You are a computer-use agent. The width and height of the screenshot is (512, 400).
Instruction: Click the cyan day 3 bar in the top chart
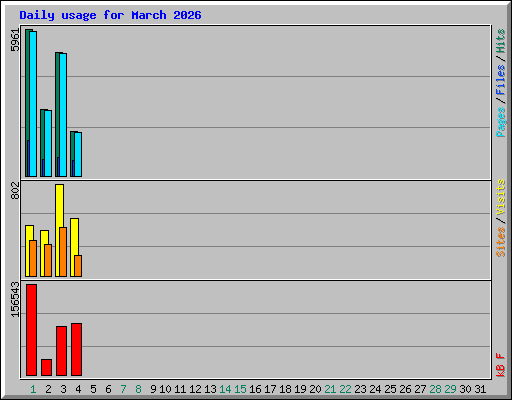[63, 115]
